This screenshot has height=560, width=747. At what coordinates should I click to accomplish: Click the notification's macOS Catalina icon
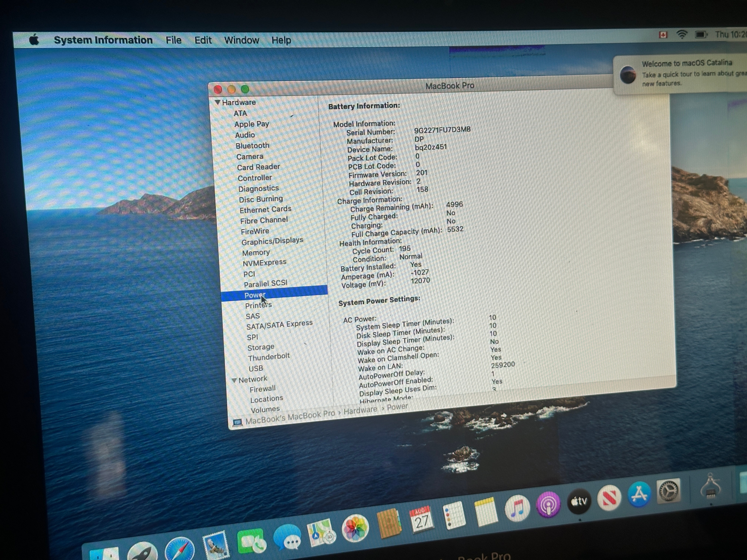(x=628, y=75)
